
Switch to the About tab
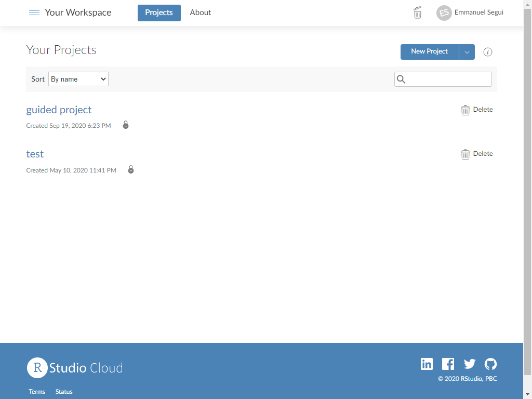(x=200, y=12)
